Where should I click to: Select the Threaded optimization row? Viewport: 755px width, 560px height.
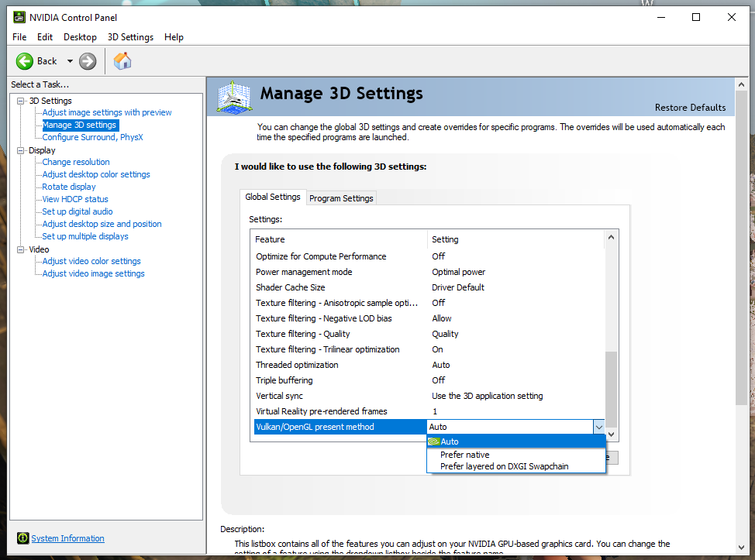429,365
